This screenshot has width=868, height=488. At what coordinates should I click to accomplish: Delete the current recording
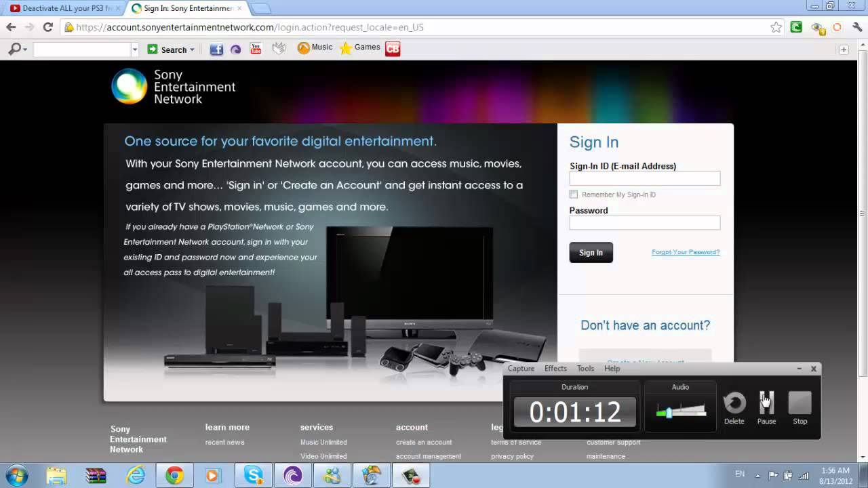734,408
